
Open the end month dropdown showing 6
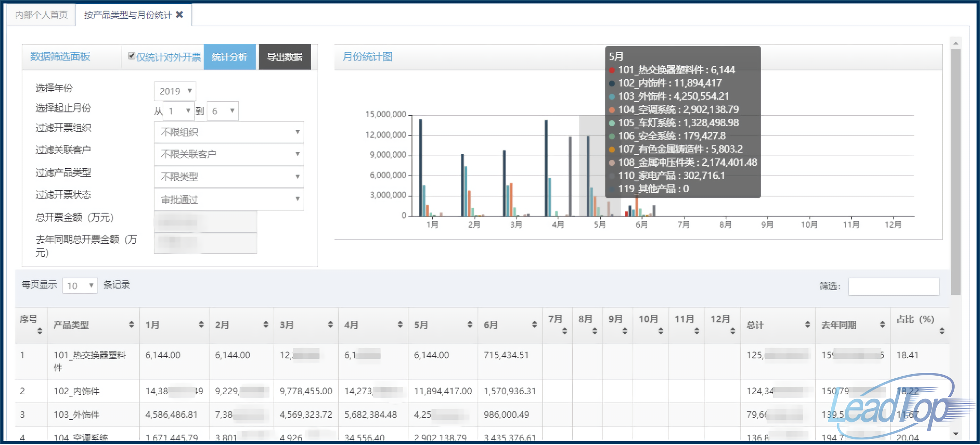[223, 111]
